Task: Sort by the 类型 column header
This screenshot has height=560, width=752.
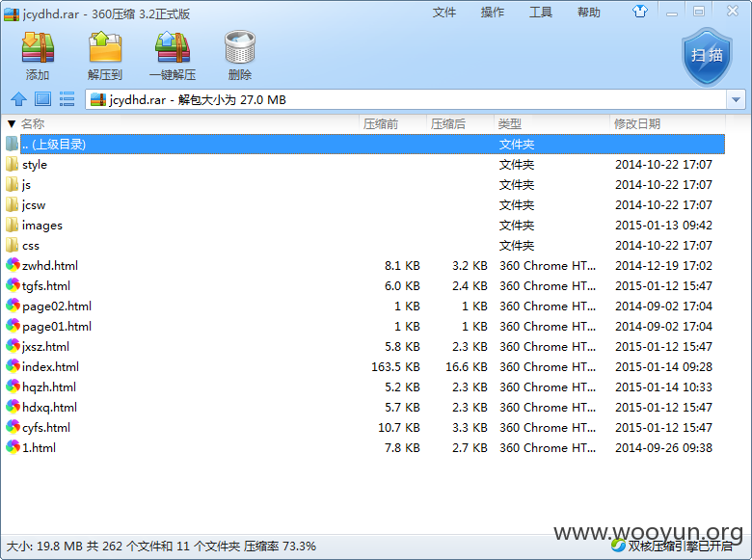Action: click(509, 124)
